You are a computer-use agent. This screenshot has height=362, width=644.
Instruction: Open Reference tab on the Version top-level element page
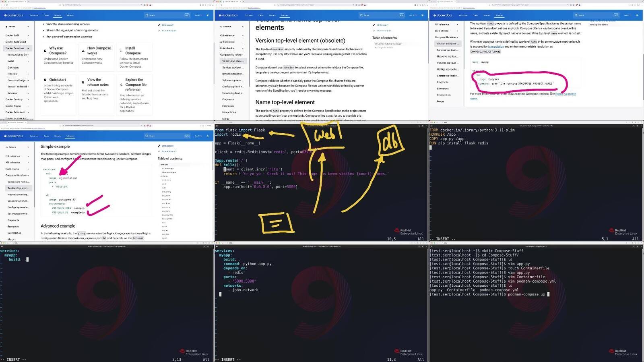pos(285,15)
